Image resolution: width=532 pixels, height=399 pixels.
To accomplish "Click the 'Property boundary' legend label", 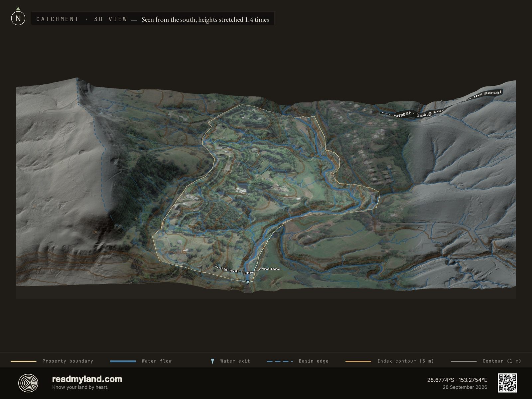I will pos(67,361).
